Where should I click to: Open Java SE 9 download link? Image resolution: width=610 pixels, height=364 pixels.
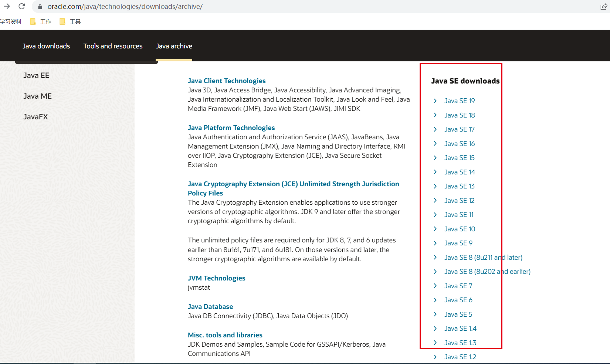458,243
